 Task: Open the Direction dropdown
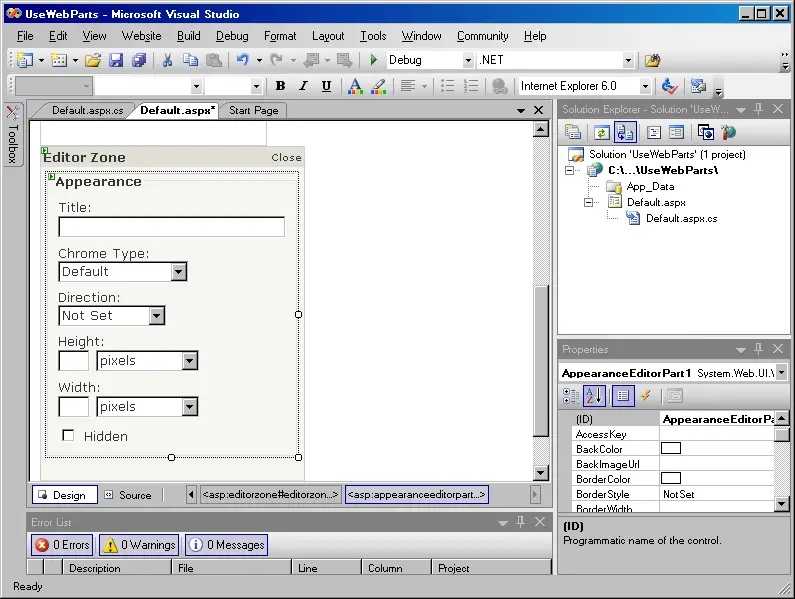point(157,316)
